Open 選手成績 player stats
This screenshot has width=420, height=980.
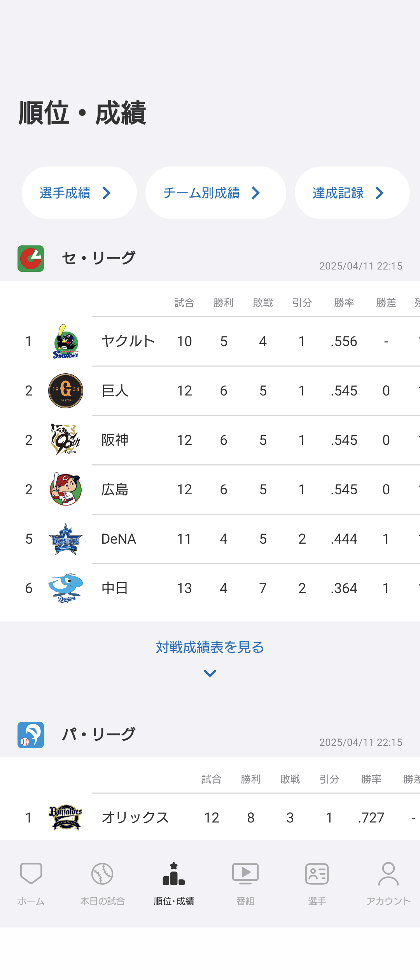[79, 193]
